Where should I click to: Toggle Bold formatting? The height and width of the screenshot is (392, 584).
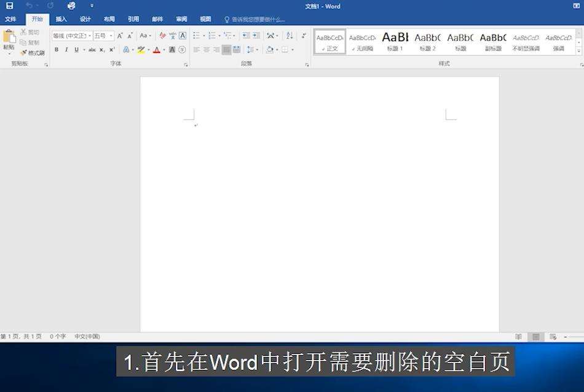pos(57,50)
